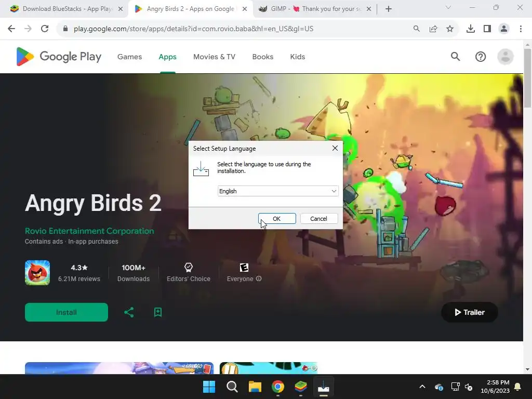Close the Select Setup Language dialog
Image resolution: width=532 pixels, height=399 pixels.
tap(335, 148)
